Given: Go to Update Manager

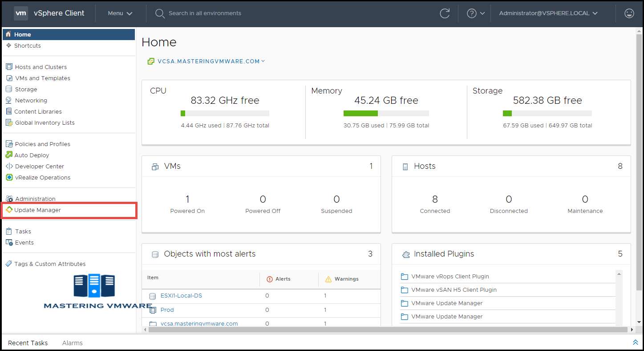Looking at the screenshot, I should [37, 210].
